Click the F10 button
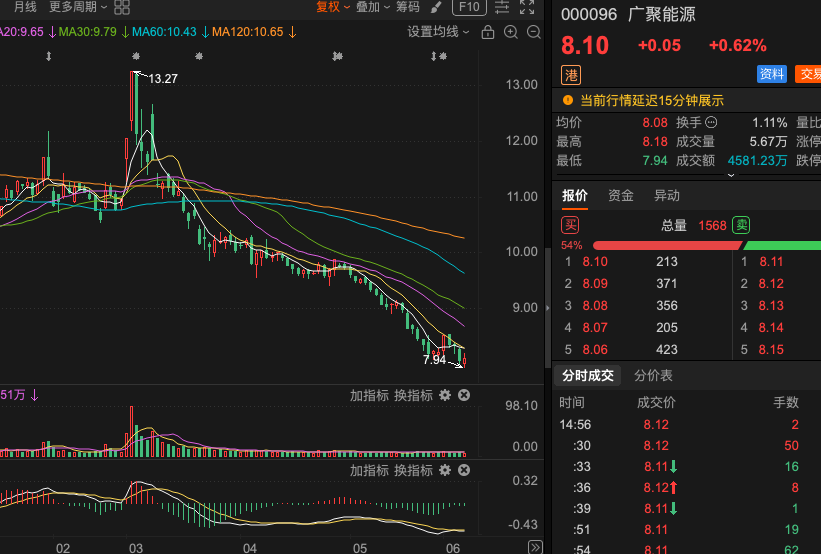This screenshot has height=554, width=821. [x=469, y=7]
